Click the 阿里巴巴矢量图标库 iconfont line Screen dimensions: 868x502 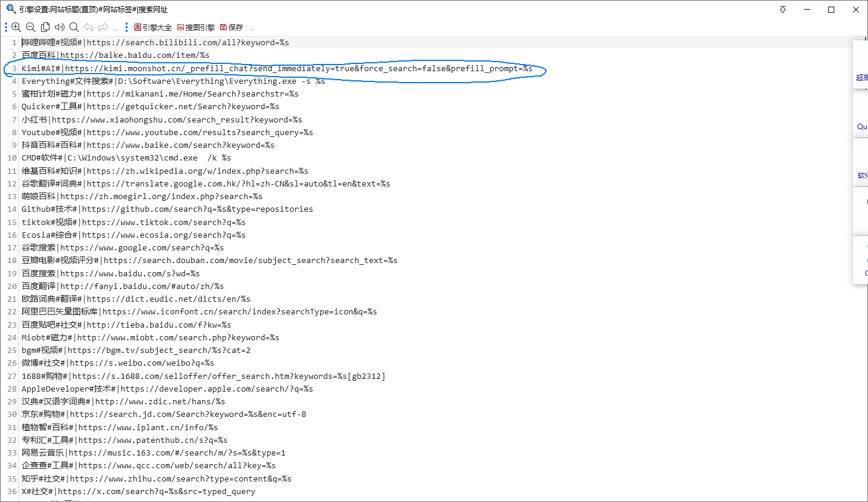(200, 312)
